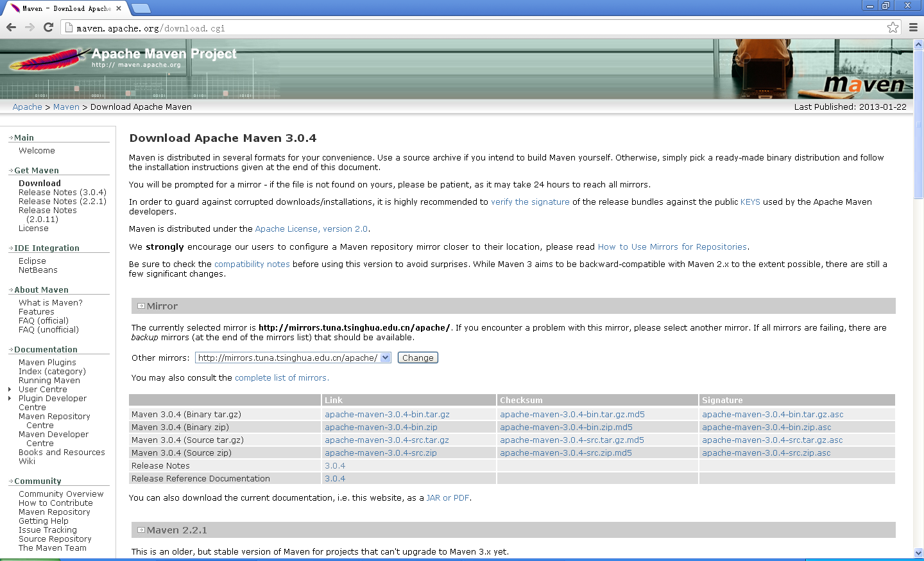This screenshot has height=561, width=924.
Task: Click the Change mirror button
Action: tap(418, 358)
